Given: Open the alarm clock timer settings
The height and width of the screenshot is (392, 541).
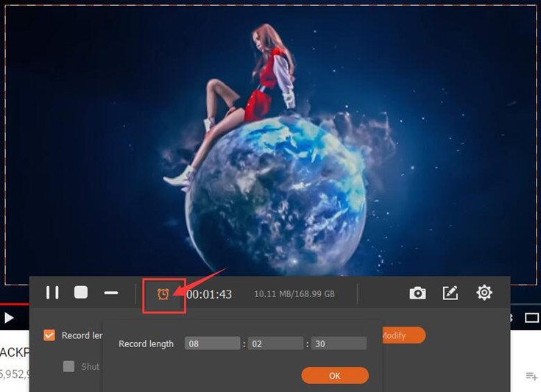Looking at the screenshot, I should click(163, 294).
